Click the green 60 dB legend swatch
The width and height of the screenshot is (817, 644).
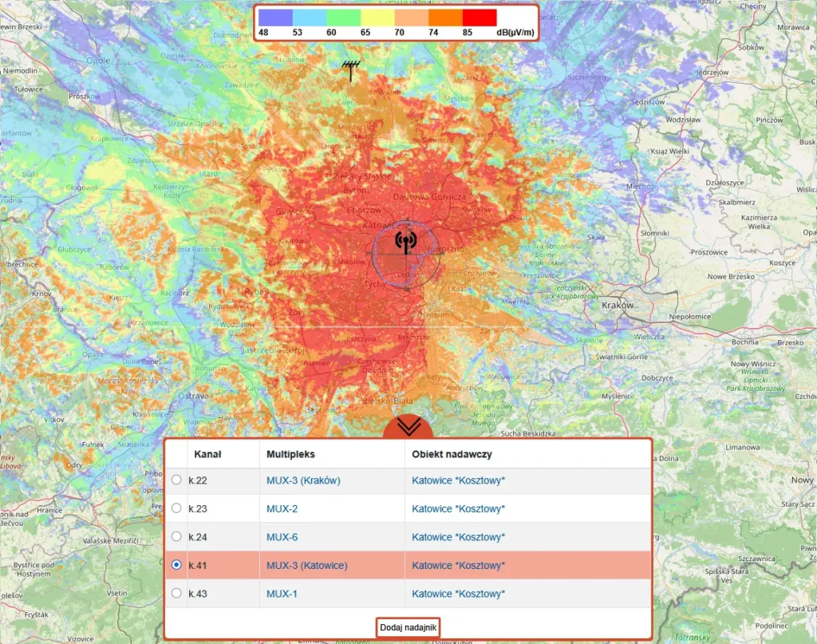click(x=343, y=18)
